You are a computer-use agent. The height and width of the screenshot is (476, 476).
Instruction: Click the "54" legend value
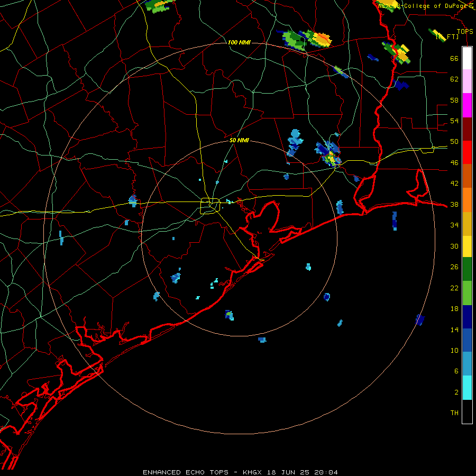tap(454, 121)
